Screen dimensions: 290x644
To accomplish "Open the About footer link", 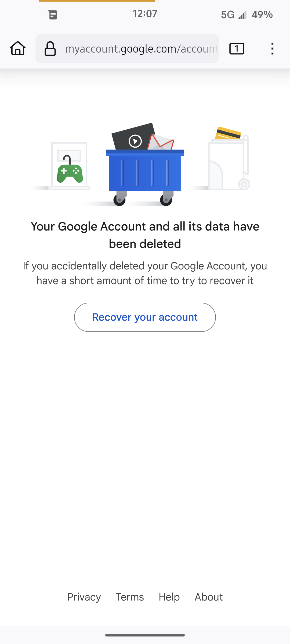I will [209, 597].
